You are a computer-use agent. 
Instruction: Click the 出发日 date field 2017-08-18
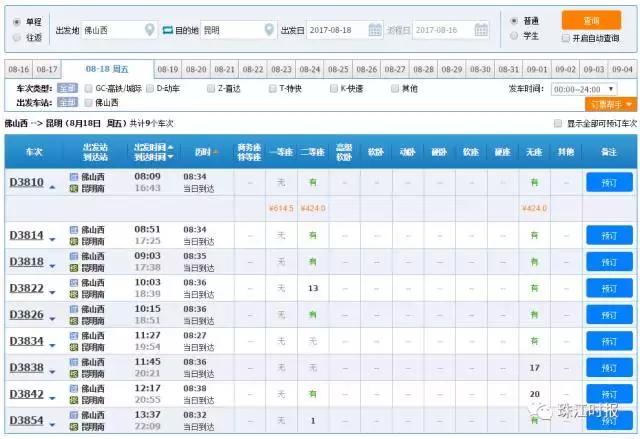click(344, 30)
